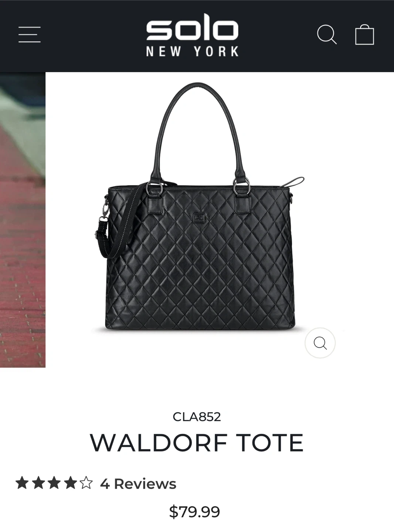Show the previous photo at left edge
394x532 pixels.
tap(23, 220)
